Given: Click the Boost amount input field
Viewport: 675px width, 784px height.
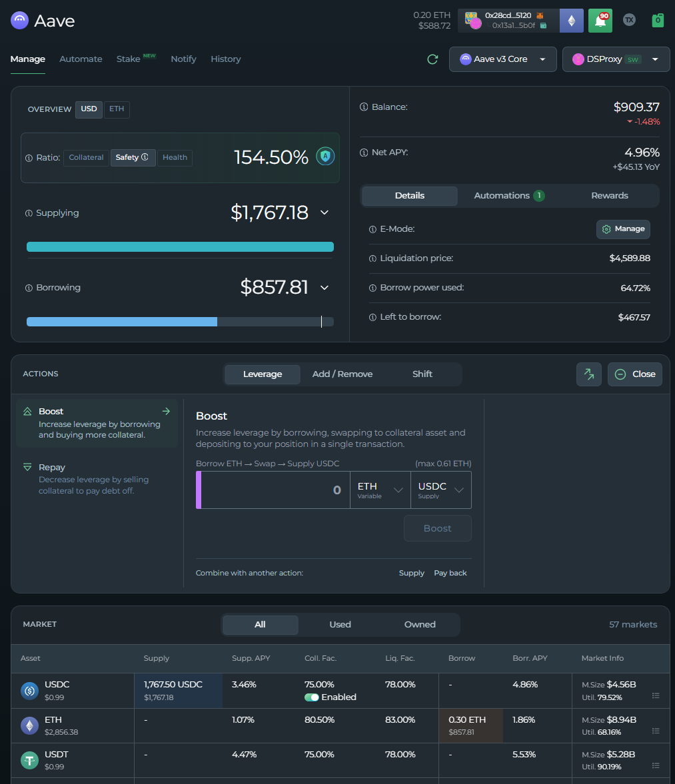Looking at the screenshot, I should pyautogui.click(x=273, y=490).
